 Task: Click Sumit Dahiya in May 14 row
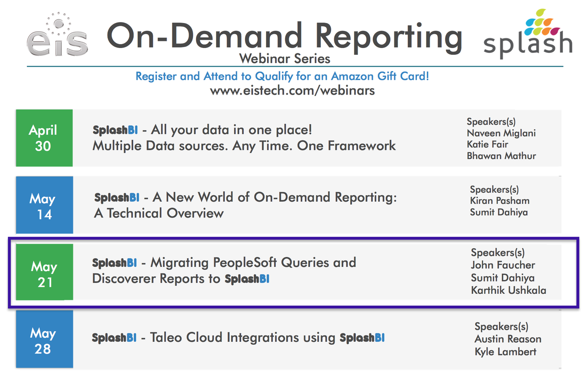coord(499,212)
